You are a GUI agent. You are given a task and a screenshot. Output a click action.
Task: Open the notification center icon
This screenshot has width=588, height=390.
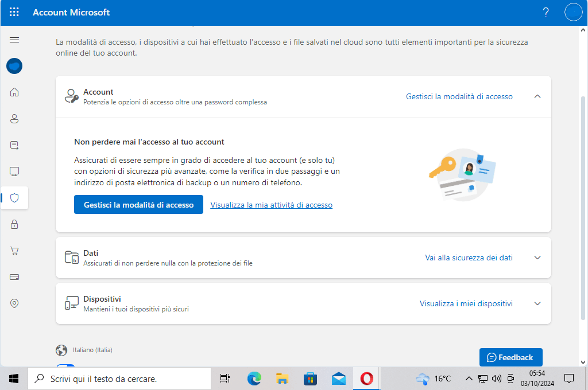pos(569,379)
